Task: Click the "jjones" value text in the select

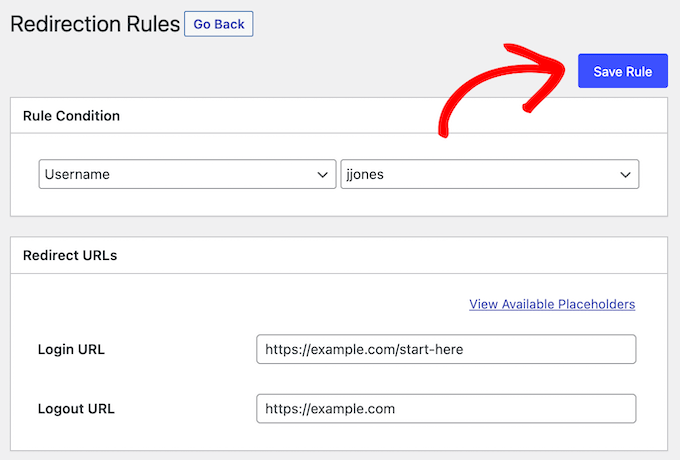Action: coord(364,174)
